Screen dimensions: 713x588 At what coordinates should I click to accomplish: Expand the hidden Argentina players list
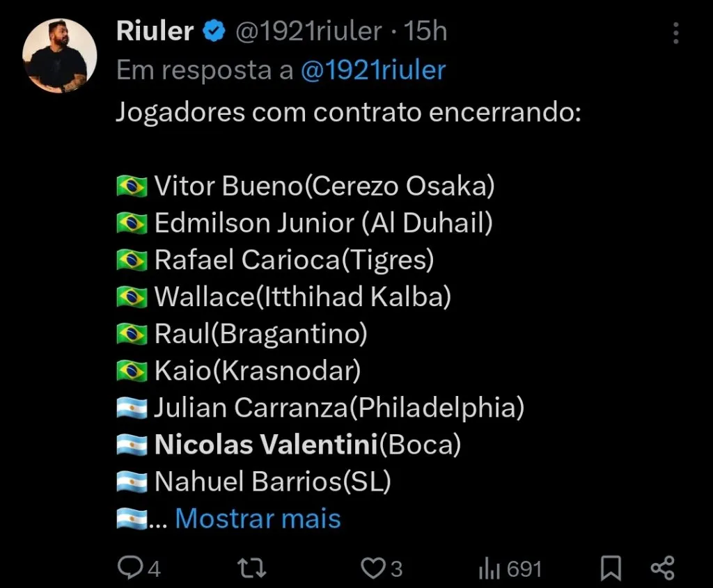pos(258,518)
